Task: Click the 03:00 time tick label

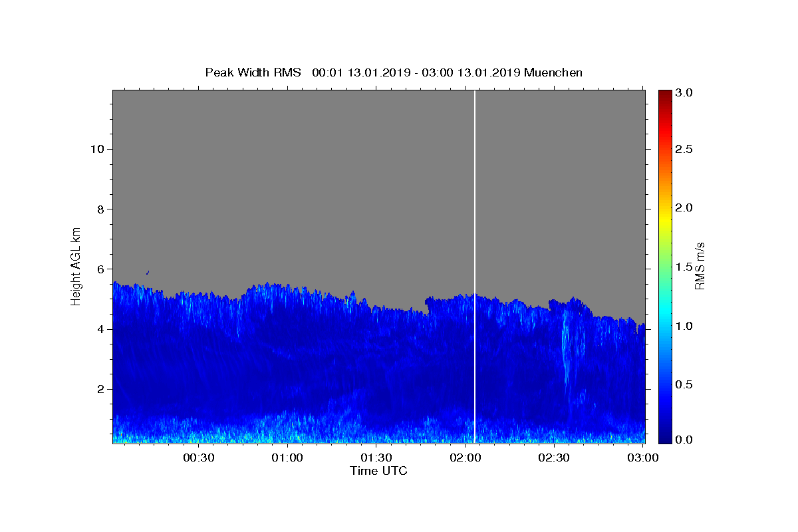Action: click(643, 458)
